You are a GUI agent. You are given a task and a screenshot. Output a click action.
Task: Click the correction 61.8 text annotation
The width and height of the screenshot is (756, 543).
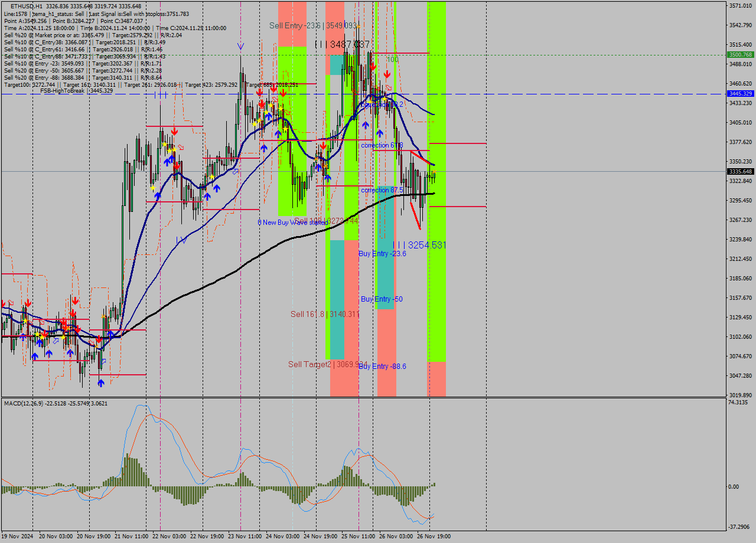[x=382, y=145]
